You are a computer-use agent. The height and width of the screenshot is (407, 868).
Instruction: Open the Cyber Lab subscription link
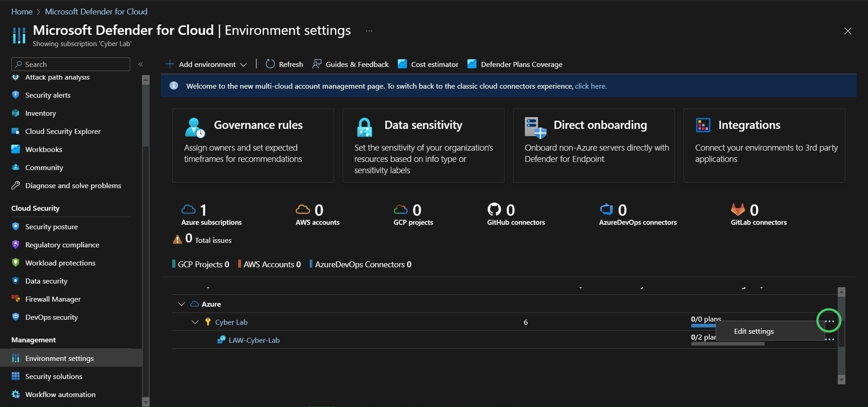coord(231,322)
